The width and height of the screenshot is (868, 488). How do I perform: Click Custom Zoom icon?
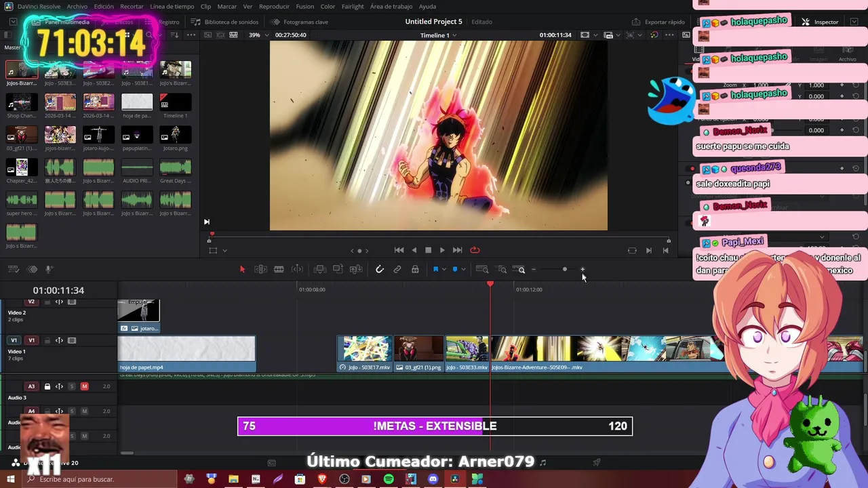pos(519,269)
